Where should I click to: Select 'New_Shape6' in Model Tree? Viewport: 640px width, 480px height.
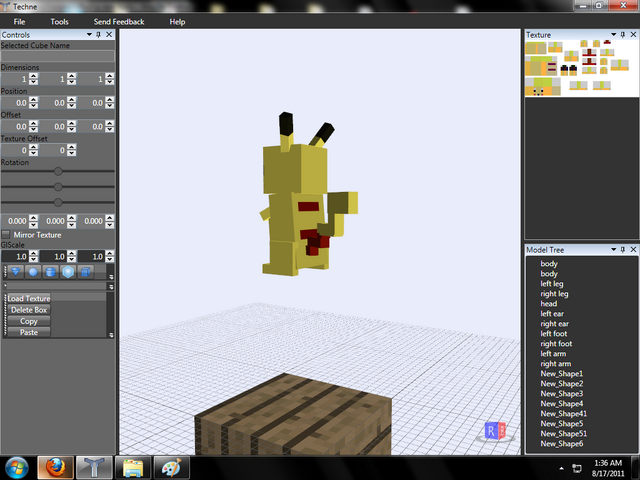[x=562, y=444]
